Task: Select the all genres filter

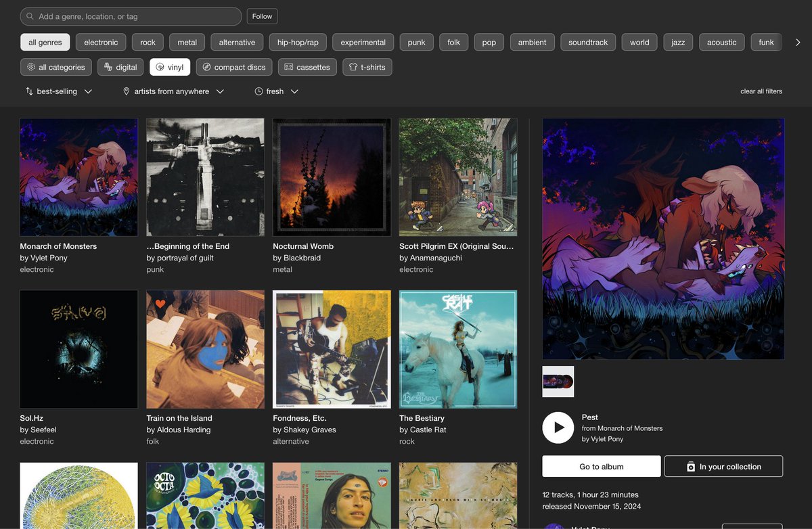Action: point(45,42)
